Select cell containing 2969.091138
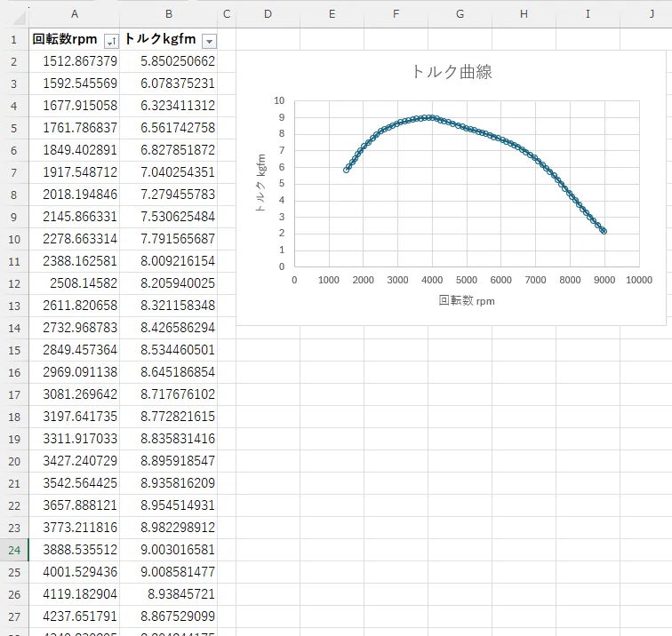 coord(75,372)
